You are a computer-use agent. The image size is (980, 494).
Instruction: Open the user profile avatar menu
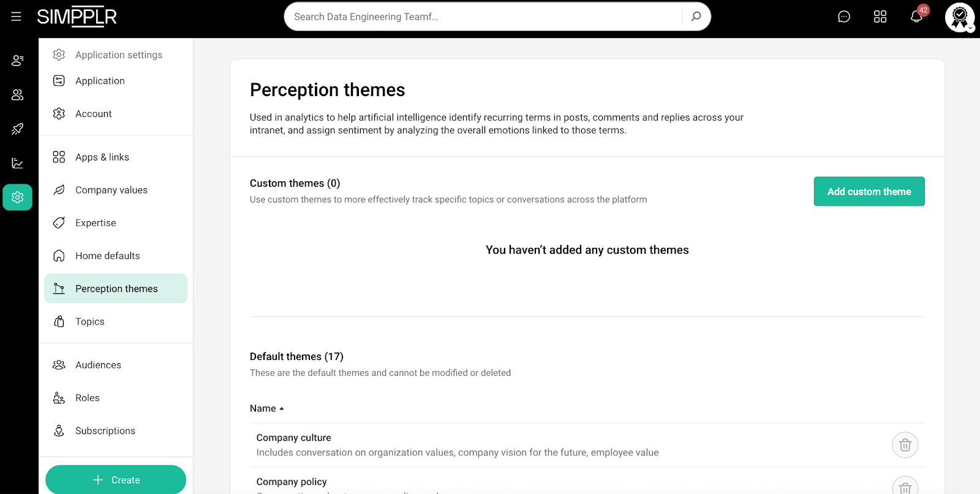click(x=959, y=17)
